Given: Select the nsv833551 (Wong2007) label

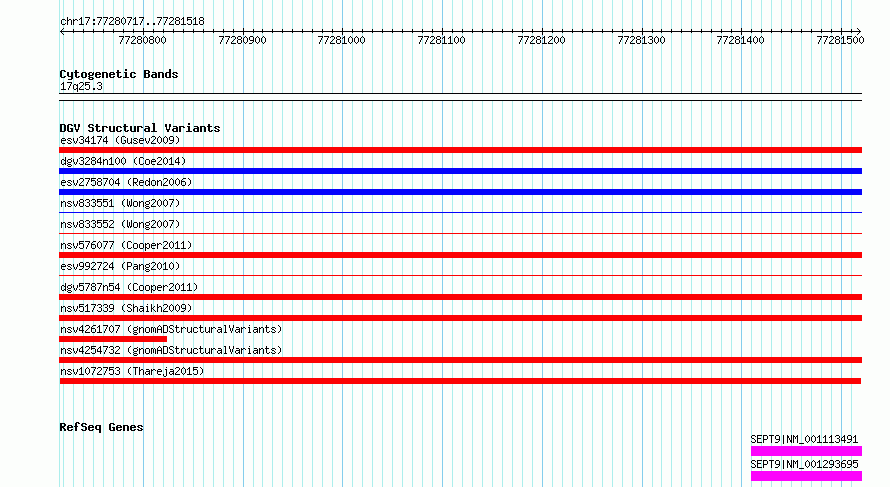Looking at the screenshot, I should pyautogui.click(x=120, y=203).
